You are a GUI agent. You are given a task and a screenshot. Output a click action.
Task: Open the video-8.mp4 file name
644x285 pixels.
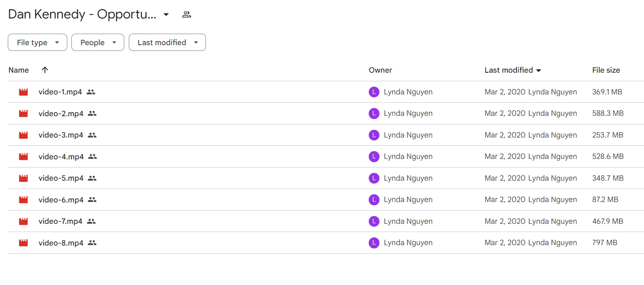coord(61,243)
